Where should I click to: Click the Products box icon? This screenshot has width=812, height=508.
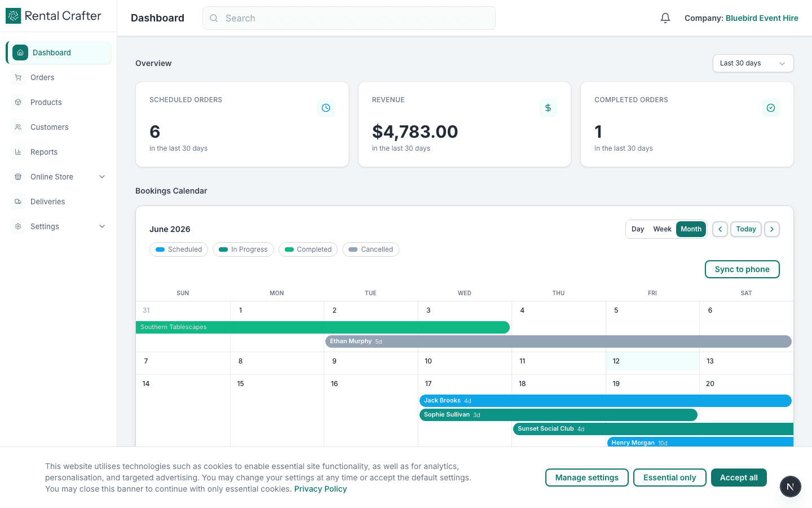point(18,102)
